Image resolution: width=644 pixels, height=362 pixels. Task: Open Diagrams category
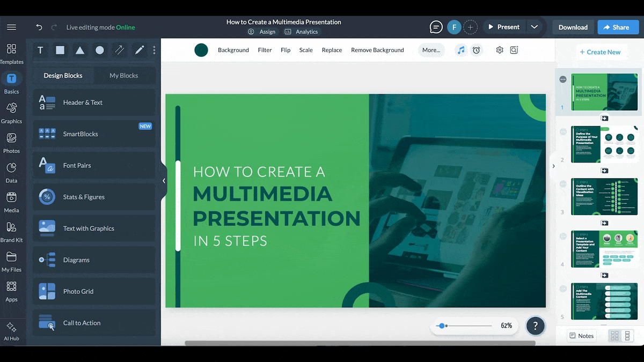tap(94, 260)
